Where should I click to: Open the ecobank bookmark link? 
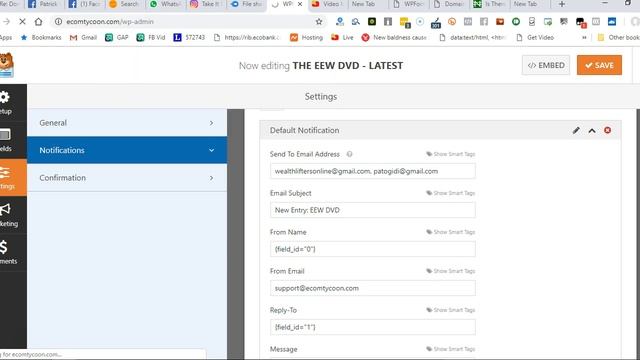[247, 38]
